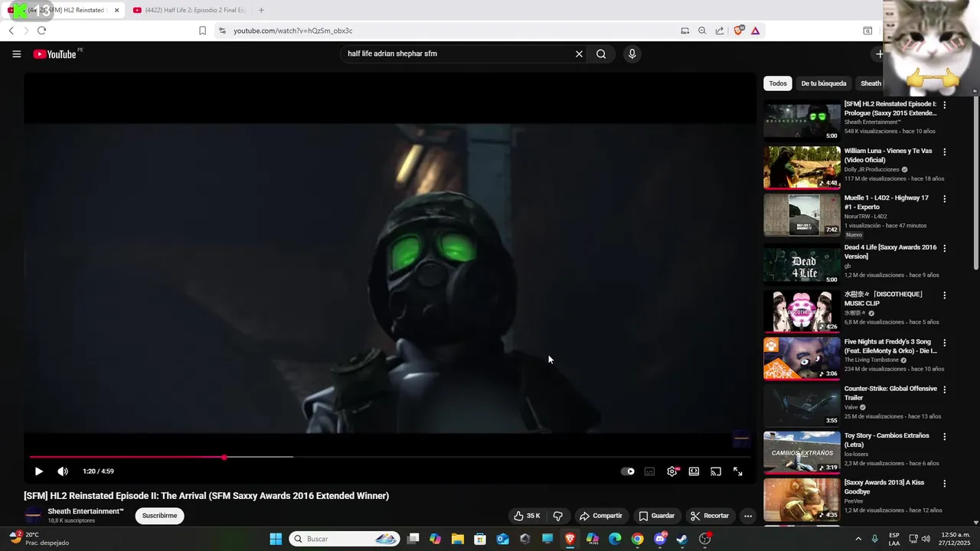
Task: Open the YouTube hamburger menu
Action: tap(17, 54)
